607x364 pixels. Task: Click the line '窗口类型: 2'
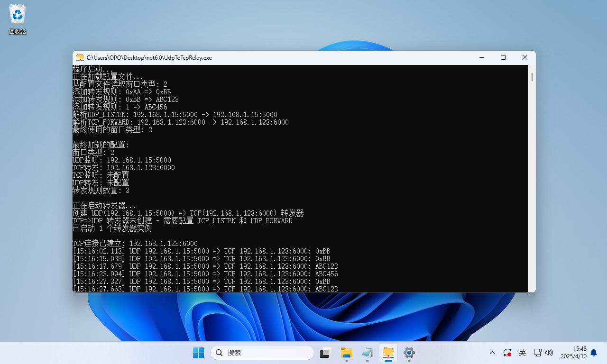(x=93, y=153)
